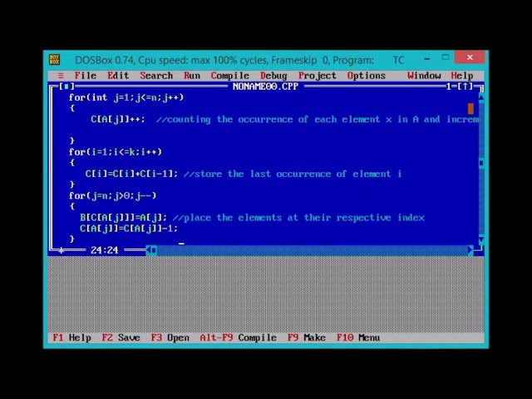532x399 pixels.
Task: Click comment '//place the elements at their respective index'
Action: tap(298, 218)
